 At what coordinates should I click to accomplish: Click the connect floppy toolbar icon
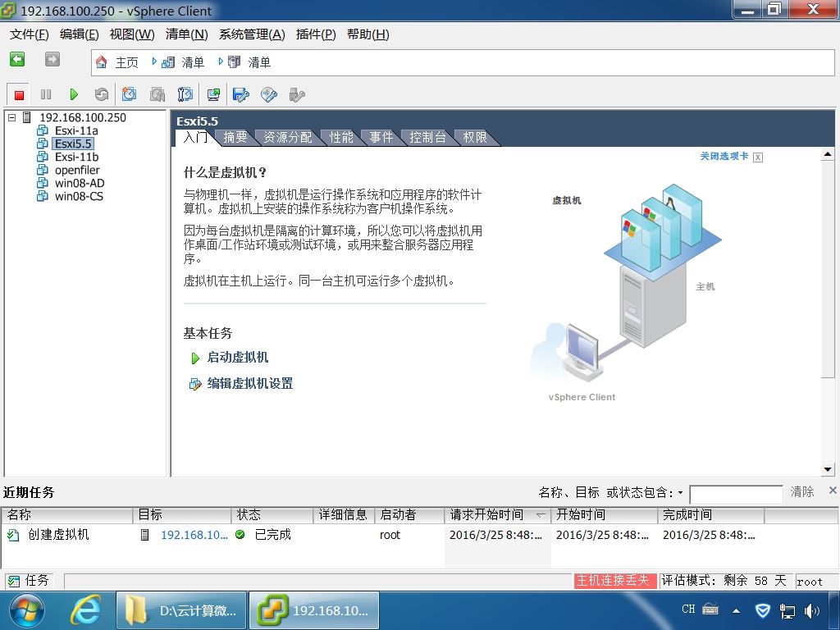pos(240,95)
